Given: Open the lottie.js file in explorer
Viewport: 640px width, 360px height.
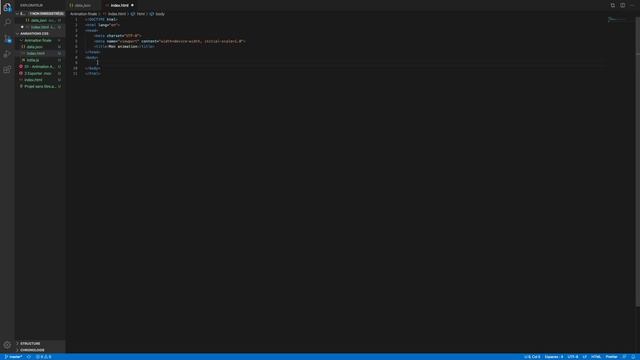Looking at the screenshot, I should (x=40, y=60).
